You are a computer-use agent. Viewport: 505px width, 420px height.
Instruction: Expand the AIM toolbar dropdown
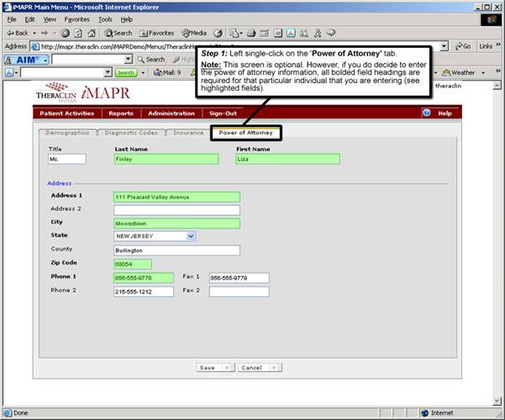click(44, 60)
